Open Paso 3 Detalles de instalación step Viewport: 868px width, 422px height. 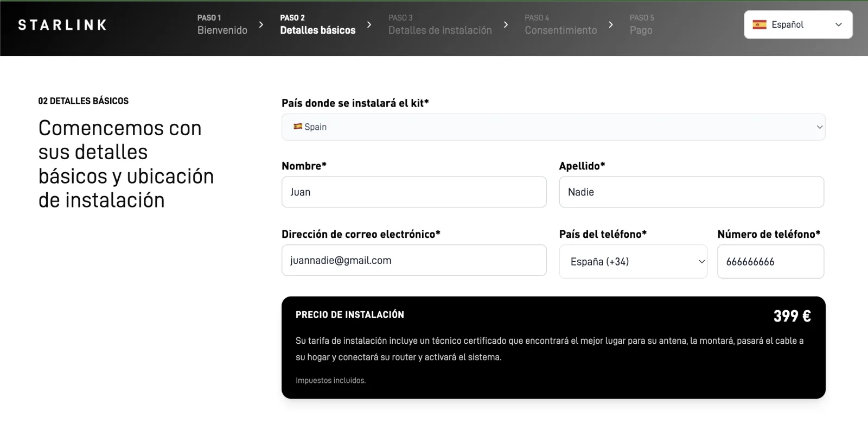coord(440,24)
